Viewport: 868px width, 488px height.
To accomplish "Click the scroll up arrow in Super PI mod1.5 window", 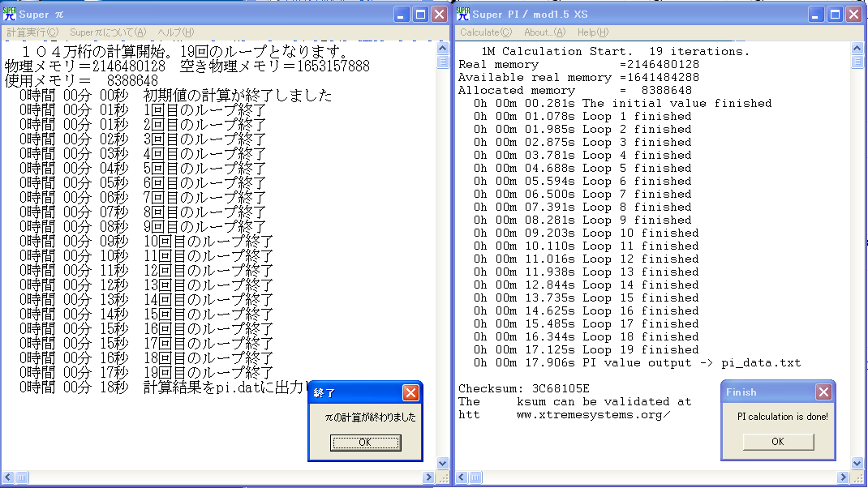I will tap(857, 47).
